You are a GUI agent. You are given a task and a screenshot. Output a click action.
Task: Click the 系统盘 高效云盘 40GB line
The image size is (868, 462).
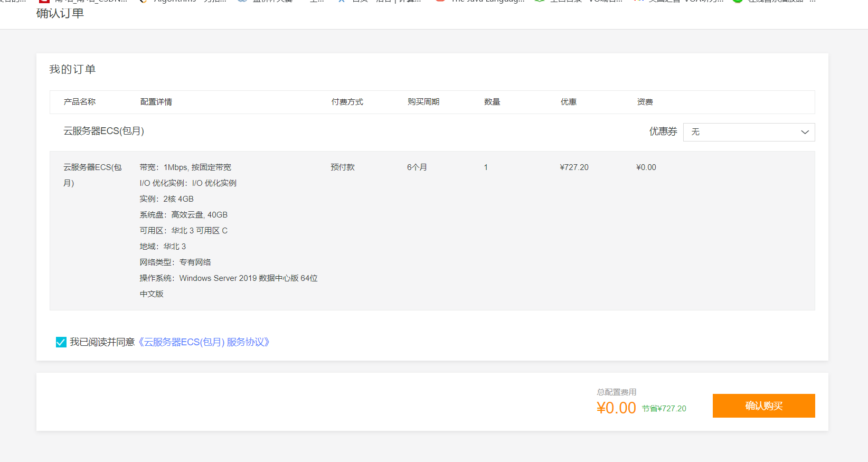click(x=184, y=215)
